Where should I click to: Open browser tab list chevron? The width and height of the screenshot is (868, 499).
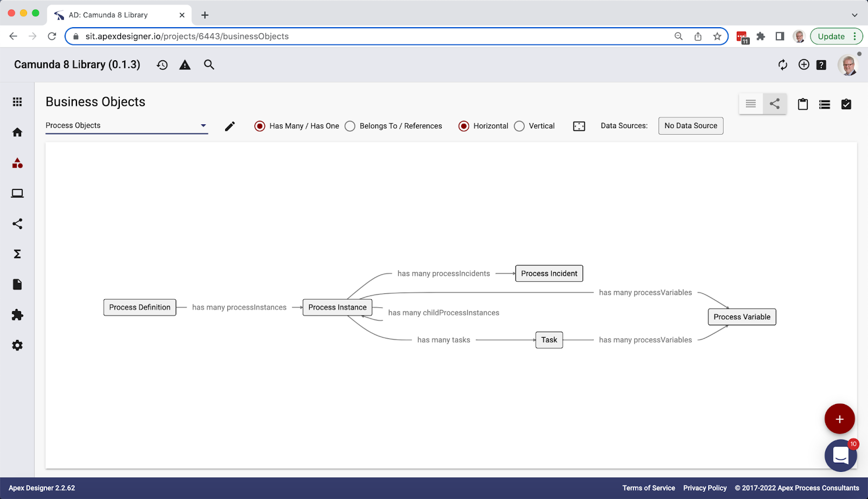[x=854, y=15]
